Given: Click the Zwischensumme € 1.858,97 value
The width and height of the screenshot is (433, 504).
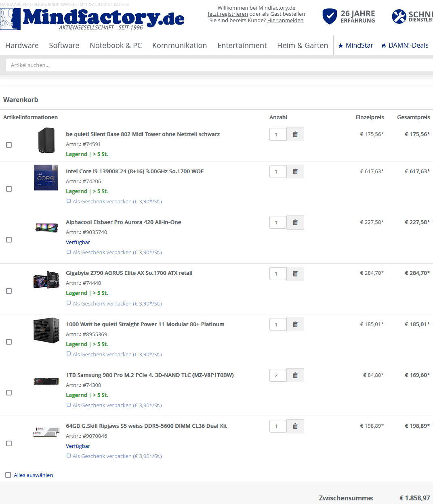Looking at the screenshot, I should pyautogui.click(x=415, y=498).
